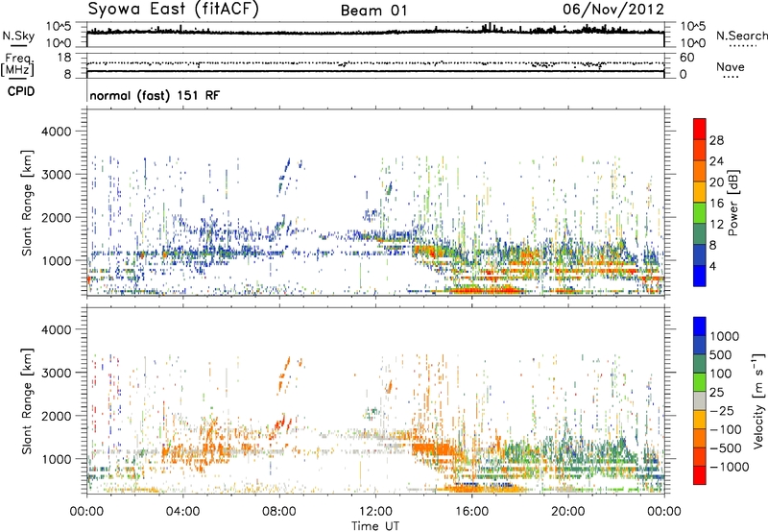This screenshot has width=768, height=532.
Task: Click the 'Velocity [m s⁻¹]' axis label
Action: (758, 400)
